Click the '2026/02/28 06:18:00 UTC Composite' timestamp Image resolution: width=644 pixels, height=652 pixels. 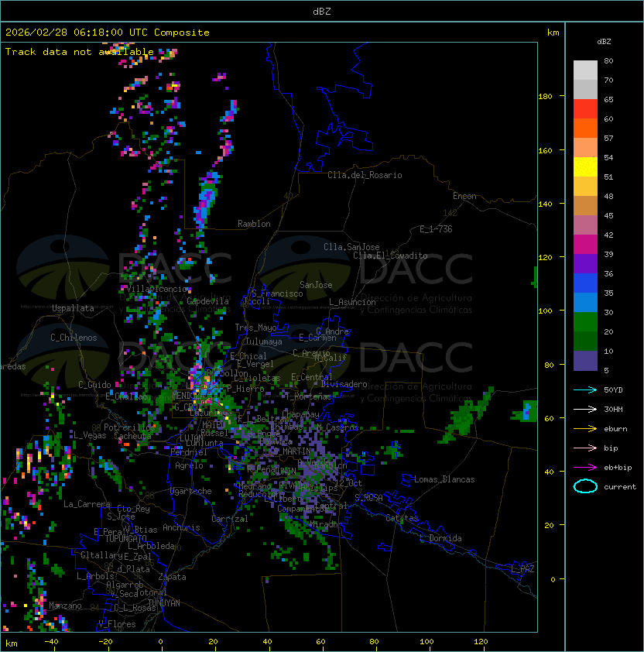[x=108, y=32]
